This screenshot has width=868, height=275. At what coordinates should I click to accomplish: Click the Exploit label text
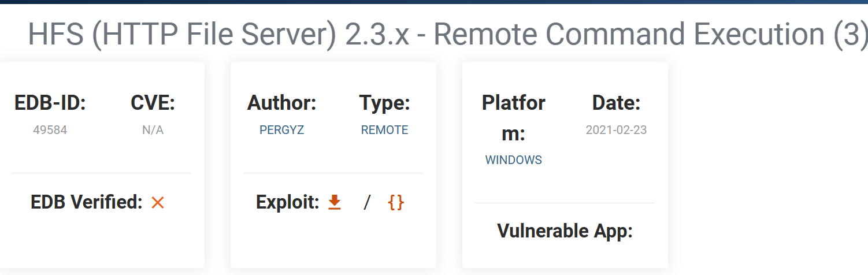coord(288,202)
